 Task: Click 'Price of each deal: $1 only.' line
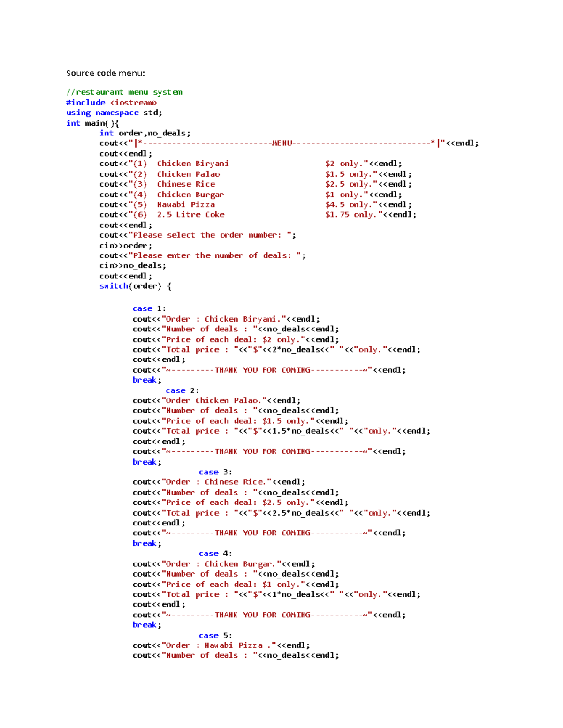pos(236,585)
